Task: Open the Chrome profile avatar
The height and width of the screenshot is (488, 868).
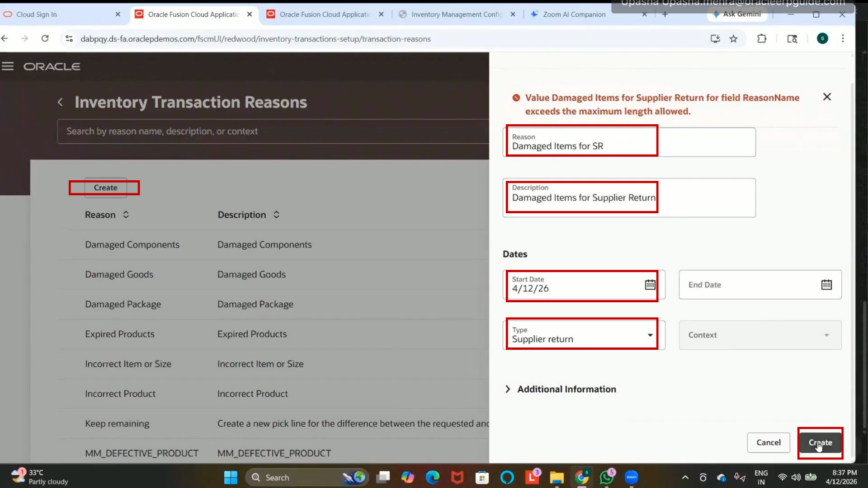Action: coord(822,38)
